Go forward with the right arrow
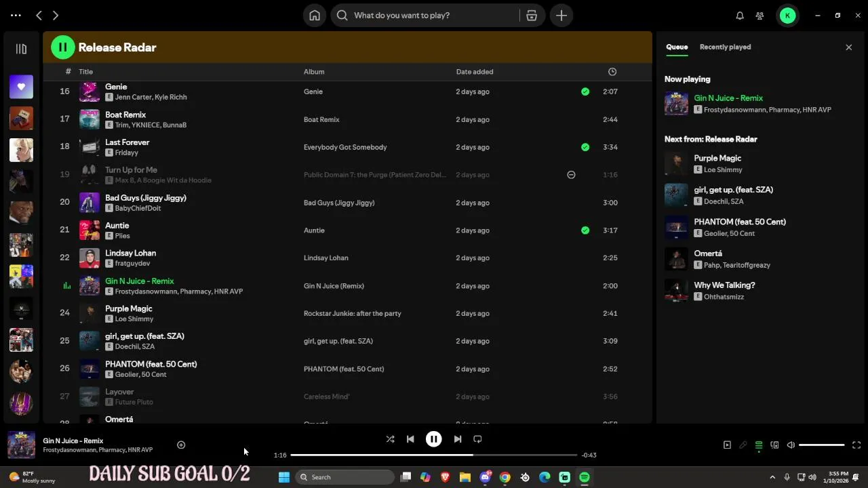 pos(56,15)
